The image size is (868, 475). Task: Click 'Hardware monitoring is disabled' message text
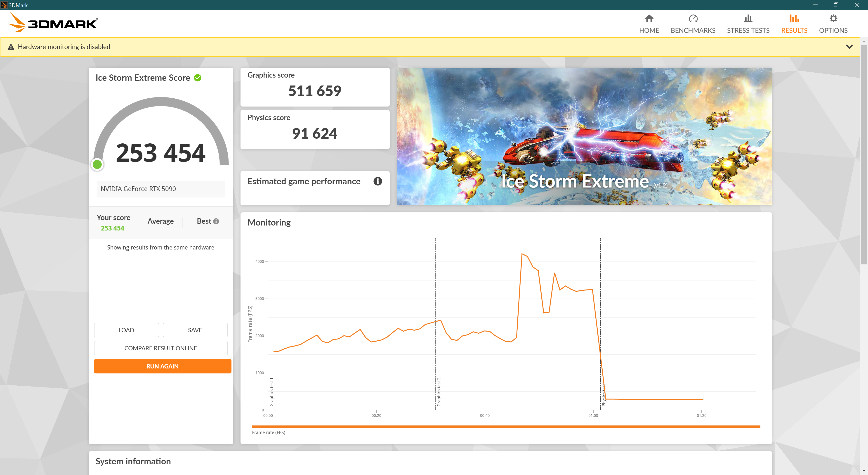pos(64,47)
